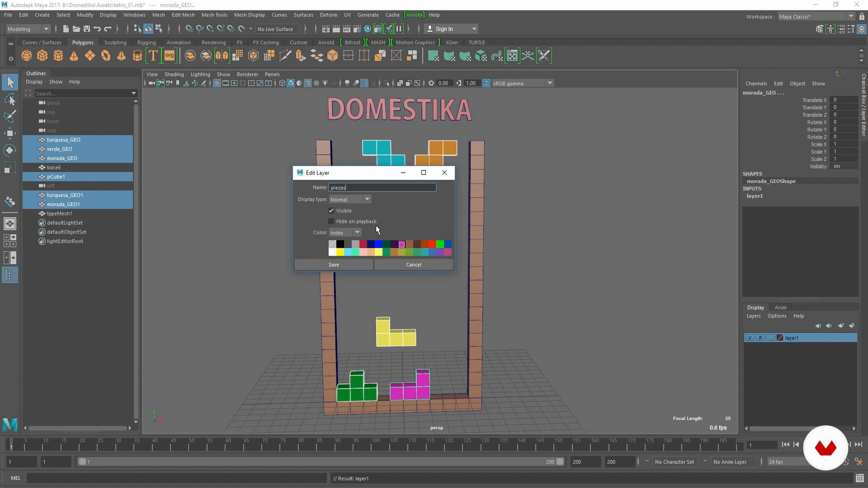This screenshot has height=488, width=868.
Task: Click the Snap to grids icon
Action: click(189, 29)
